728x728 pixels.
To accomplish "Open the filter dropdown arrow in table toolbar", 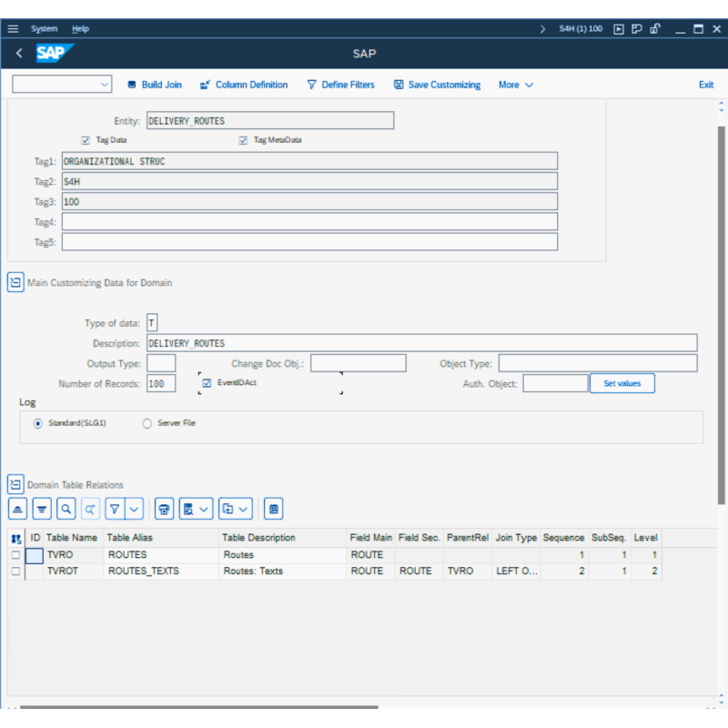I will 134,509.
